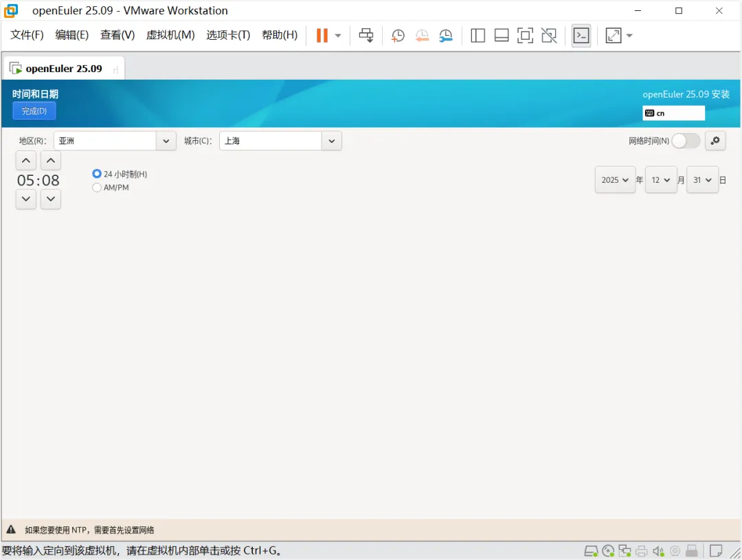
Task: Click the send Ctrl+Alt+Del icon
Action: (366, 36)
